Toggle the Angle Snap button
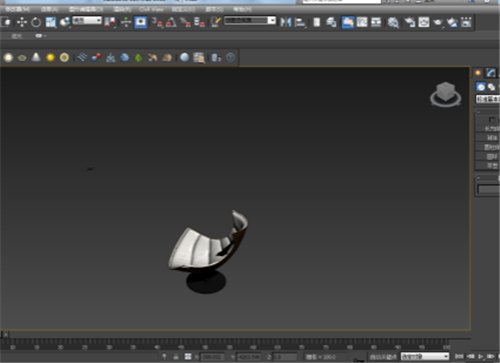The height and width of the screenshot is (363, 500). point(171,22)
